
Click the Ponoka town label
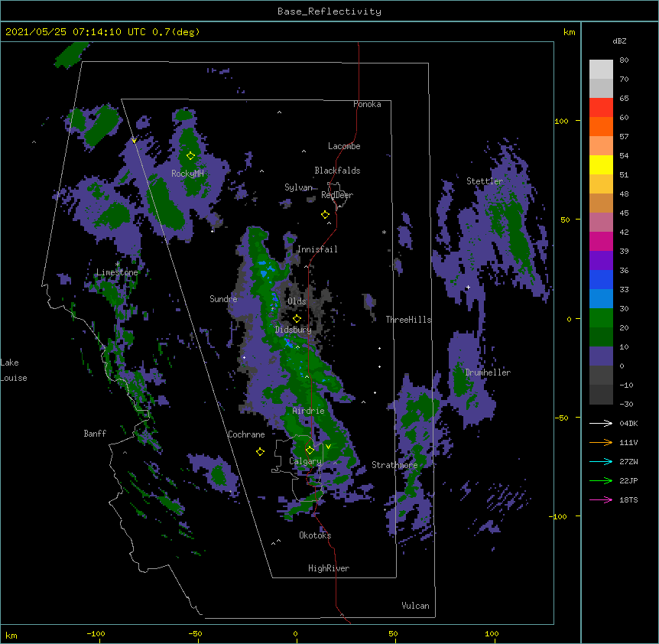[367, 104]
